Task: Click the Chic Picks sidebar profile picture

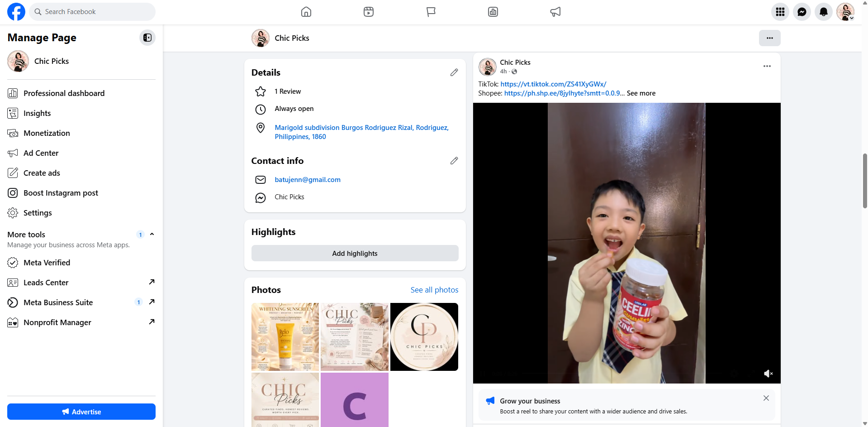Action: pos(18,61)
